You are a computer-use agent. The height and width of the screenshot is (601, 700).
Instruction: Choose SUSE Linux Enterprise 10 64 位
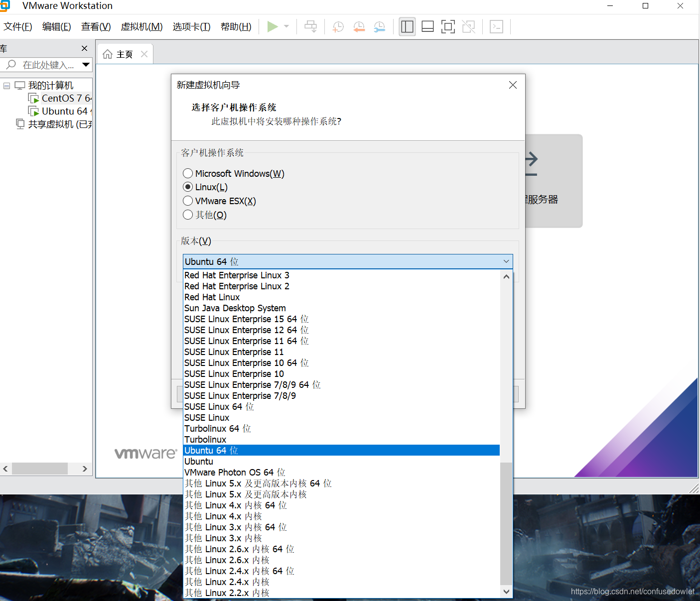click(x=341, y=363)
